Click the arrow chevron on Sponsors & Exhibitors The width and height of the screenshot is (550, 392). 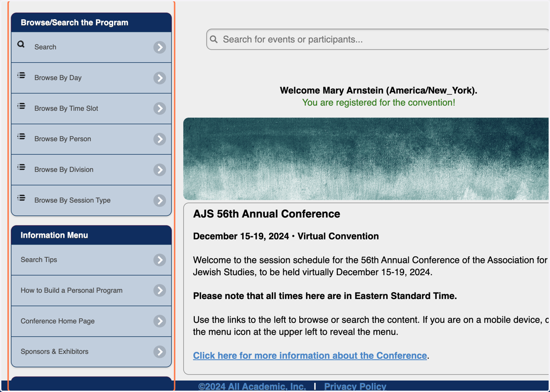(x=159, y=352)
